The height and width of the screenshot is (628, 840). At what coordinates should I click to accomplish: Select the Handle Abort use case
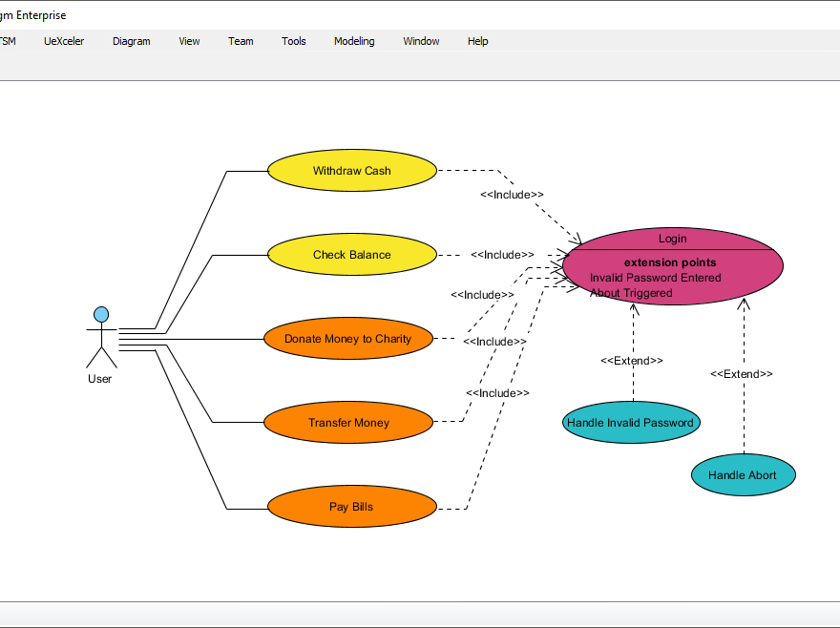tap(743, 474)
